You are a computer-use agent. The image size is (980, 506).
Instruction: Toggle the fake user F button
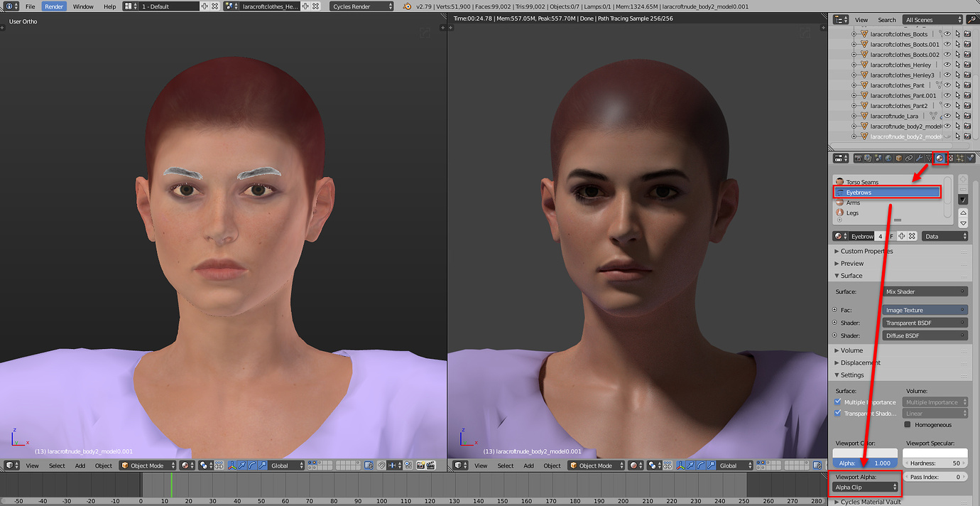pos(891,236)
